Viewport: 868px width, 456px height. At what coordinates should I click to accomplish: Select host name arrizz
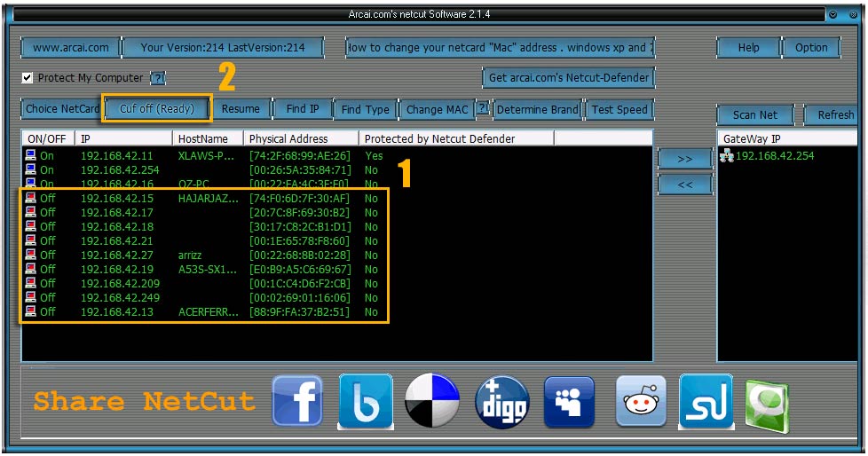(x=190, y=256)
